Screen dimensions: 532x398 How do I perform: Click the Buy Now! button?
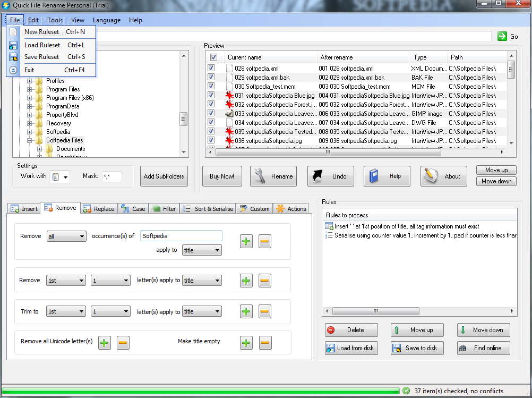222,176
